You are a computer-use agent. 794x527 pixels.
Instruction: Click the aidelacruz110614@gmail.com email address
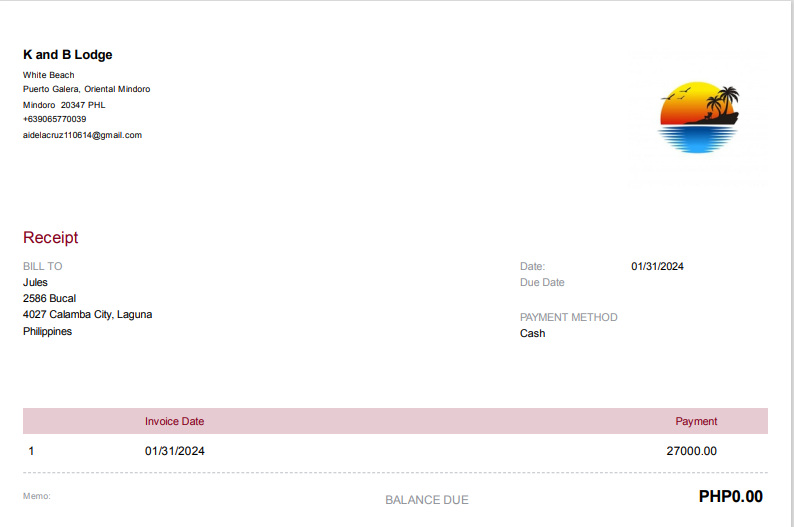click(82, 135)
